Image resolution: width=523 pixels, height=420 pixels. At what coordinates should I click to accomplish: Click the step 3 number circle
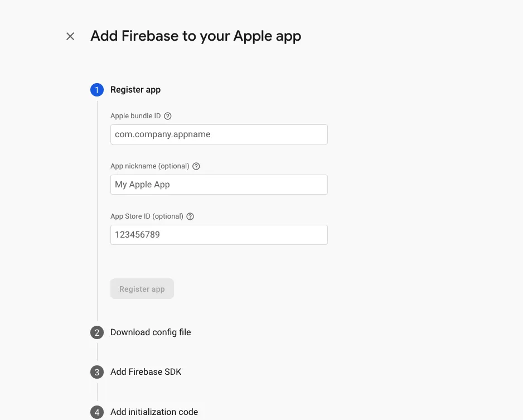pos(97,372)
